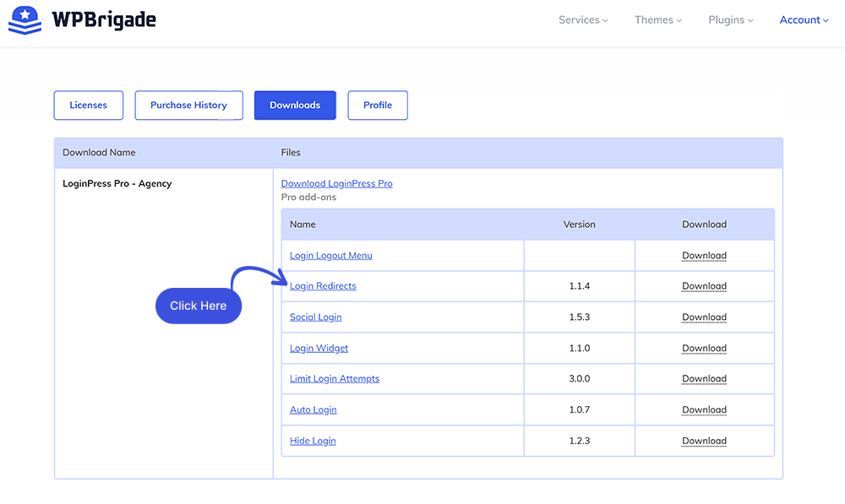Download the Login Redirects add-on
The image size is (845, 504).
pyautogui.click(x=705, y=286)
